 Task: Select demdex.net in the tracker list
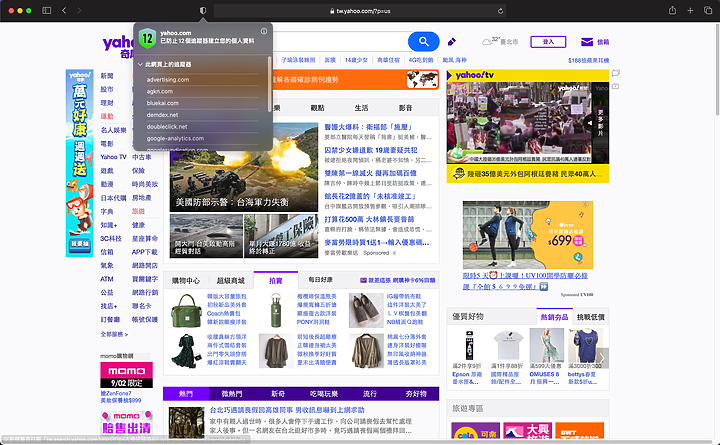click(163, 115)
